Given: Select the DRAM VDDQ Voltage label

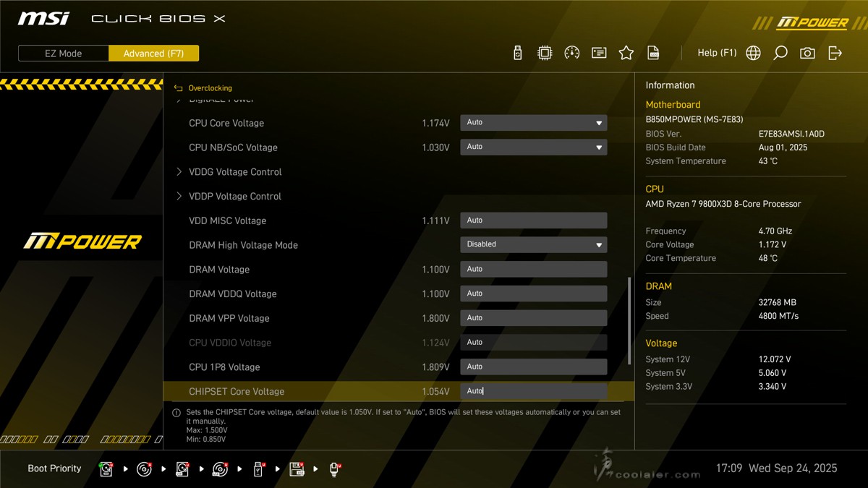Looking at the screenshot, I should (233, 294).
